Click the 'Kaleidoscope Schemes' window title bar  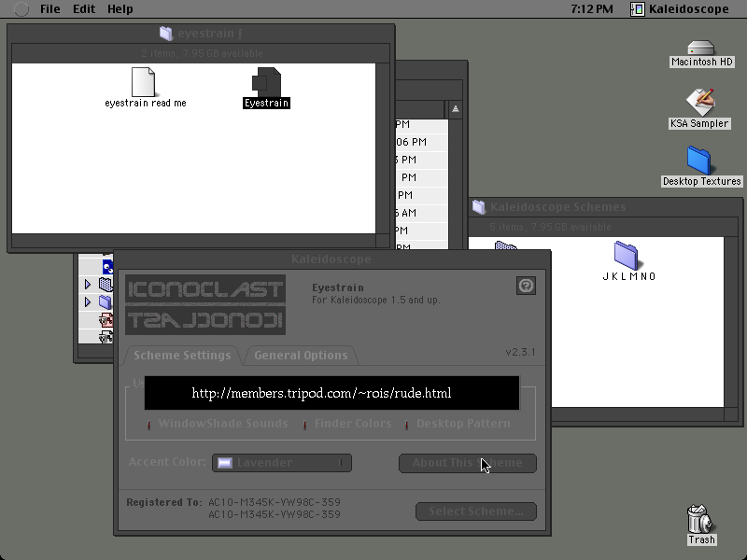[x=605, y=206]
